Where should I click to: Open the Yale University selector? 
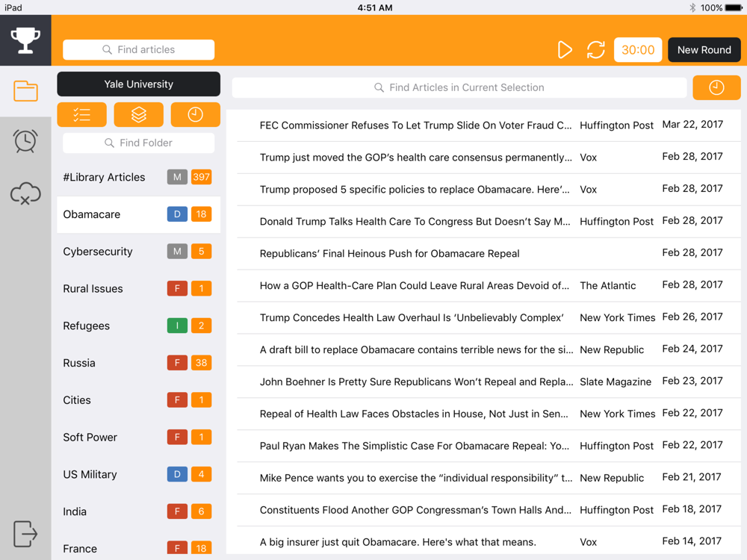[x=139, y=84]
